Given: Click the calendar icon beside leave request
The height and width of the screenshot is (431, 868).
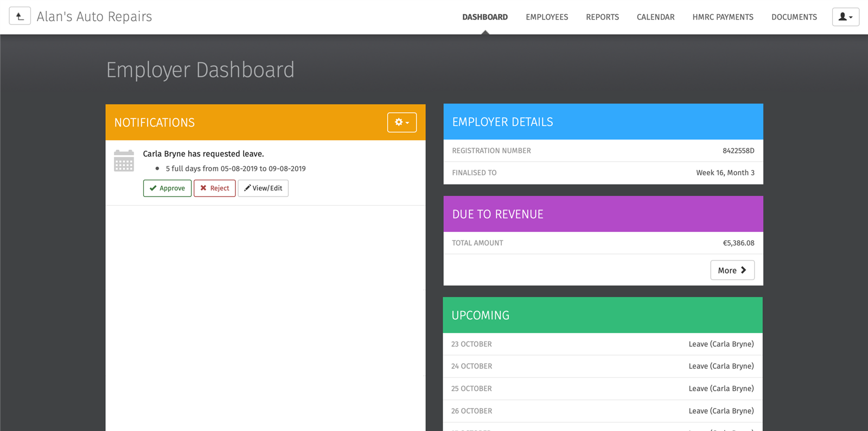Looking at the screenshot, I should click(x=124, y=161).
